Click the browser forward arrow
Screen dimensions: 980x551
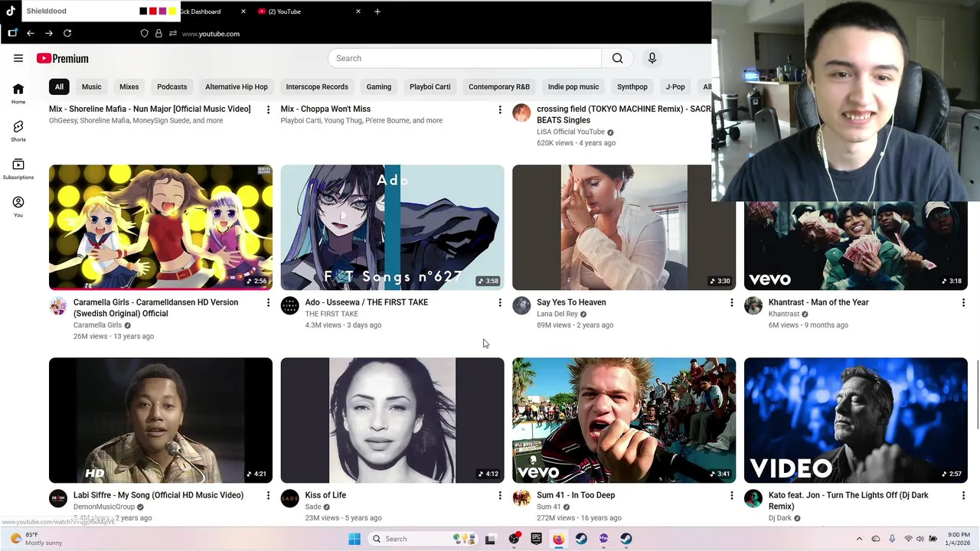(49, 33)
